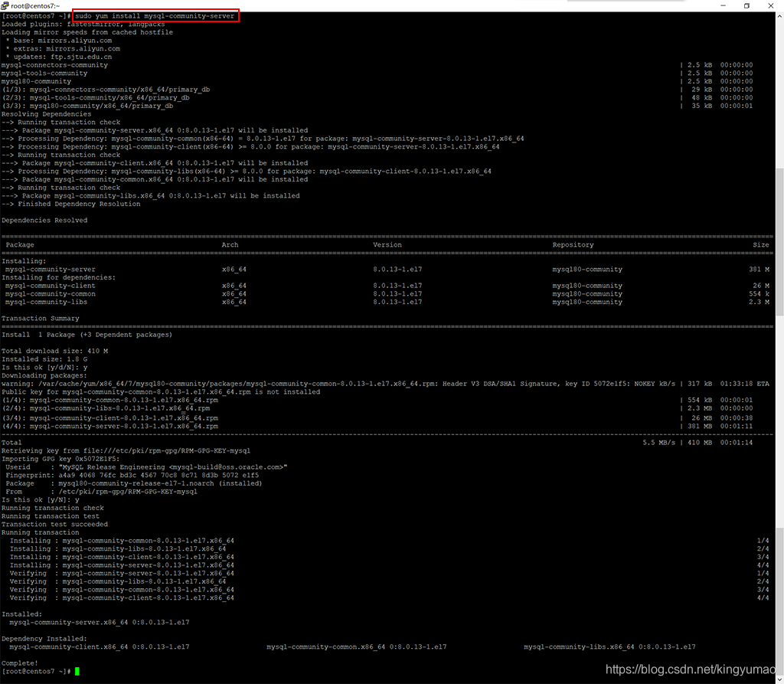Screen dimensions: 784x684
Task: Click the terminal icon in the title bar
Action: (x=6, y=5)
